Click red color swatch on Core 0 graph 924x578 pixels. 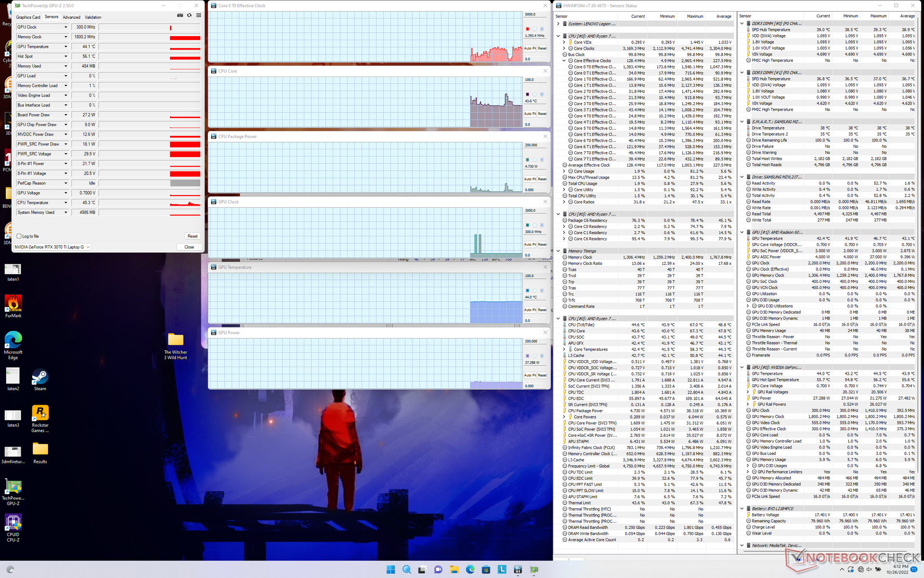(527, 29)
